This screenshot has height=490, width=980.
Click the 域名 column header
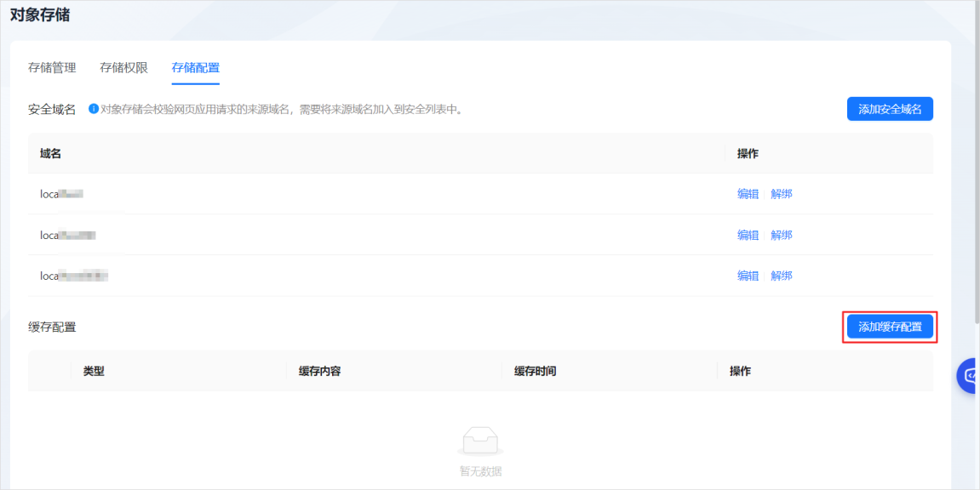pos(50,154)
